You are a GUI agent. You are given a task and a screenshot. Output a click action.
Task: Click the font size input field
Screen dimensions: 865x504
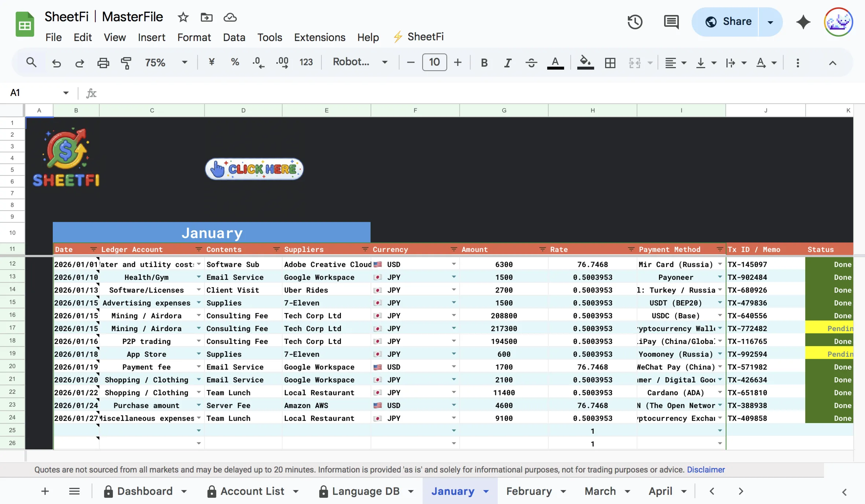(434, 62)
